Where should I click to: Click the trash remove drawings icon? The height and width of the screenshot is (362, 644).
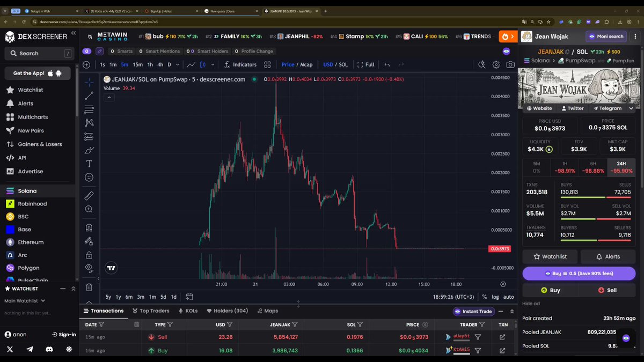coord(89,287)
